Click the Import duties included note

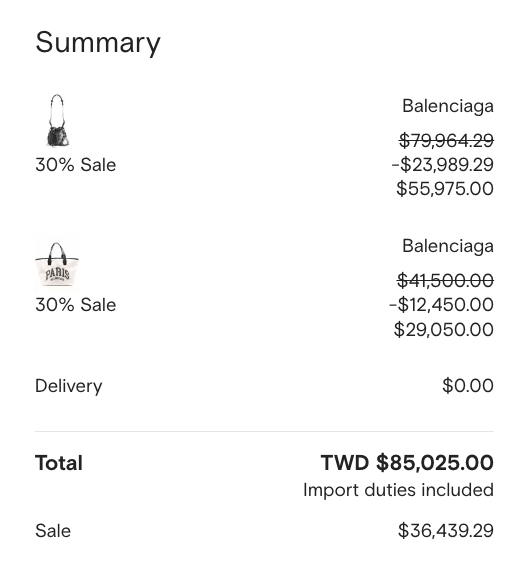pyautogui.click(x=398, y=490)
